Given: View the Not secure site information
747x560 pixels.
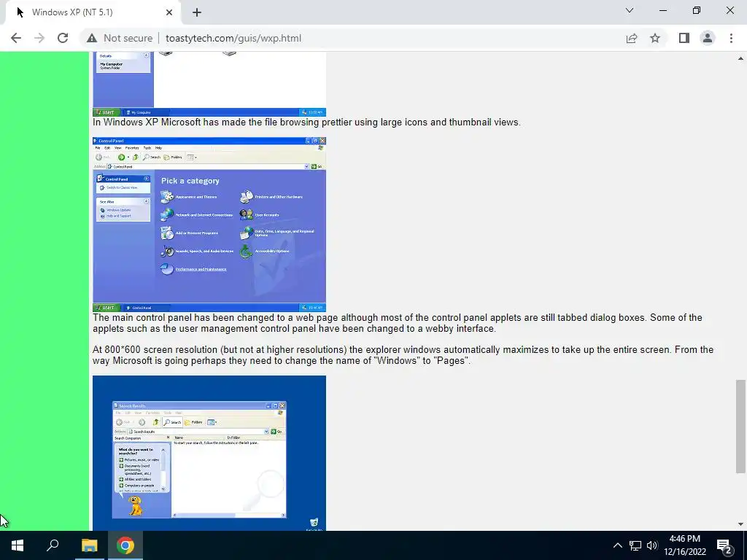Looking at the screenshot, I should point(120,38).
